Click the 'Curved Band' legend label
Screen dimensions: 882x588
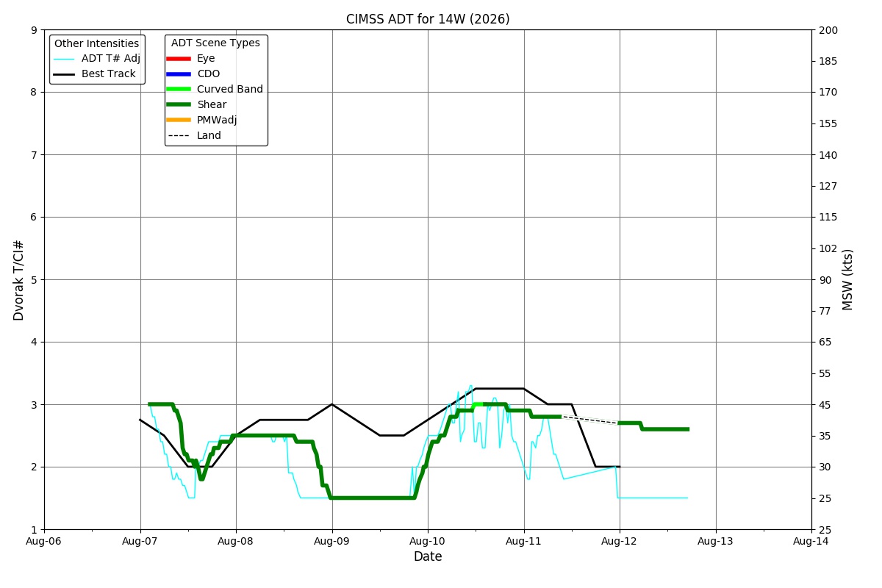pos(230,90)
